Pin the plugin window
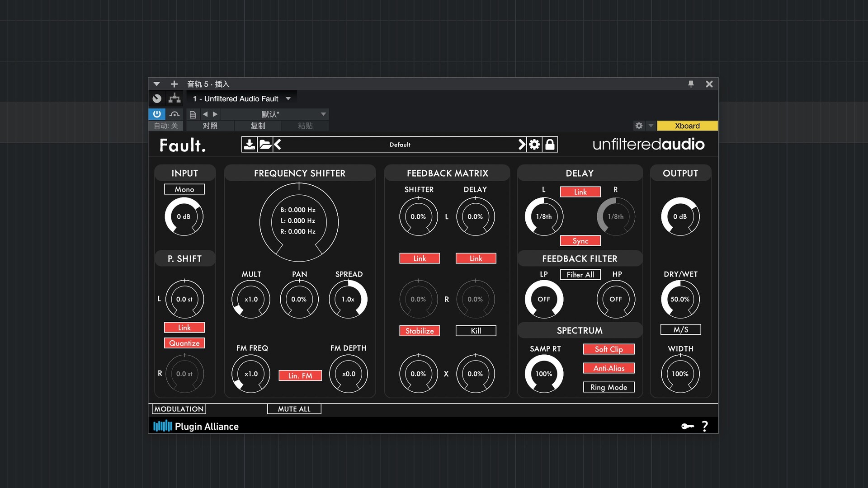This screenshot has height=488, width=868. [x=691, y=84]
